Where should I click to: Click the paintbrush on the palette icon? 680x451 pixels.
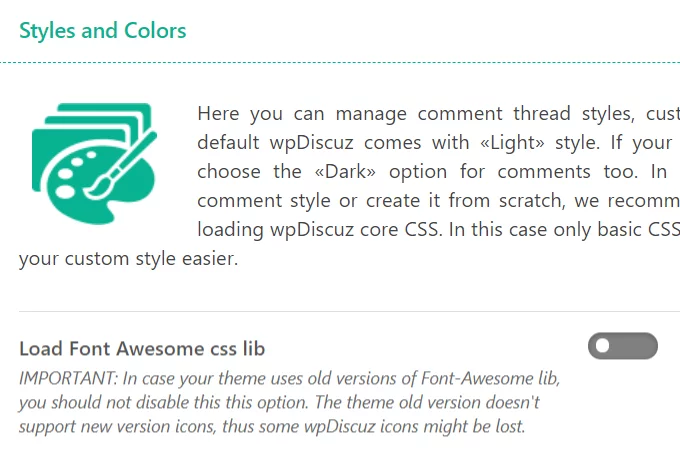pos(121,165)
